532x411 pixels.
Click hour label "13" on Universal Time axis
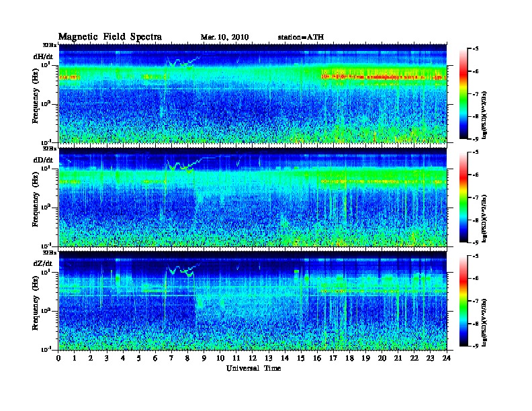269,358
